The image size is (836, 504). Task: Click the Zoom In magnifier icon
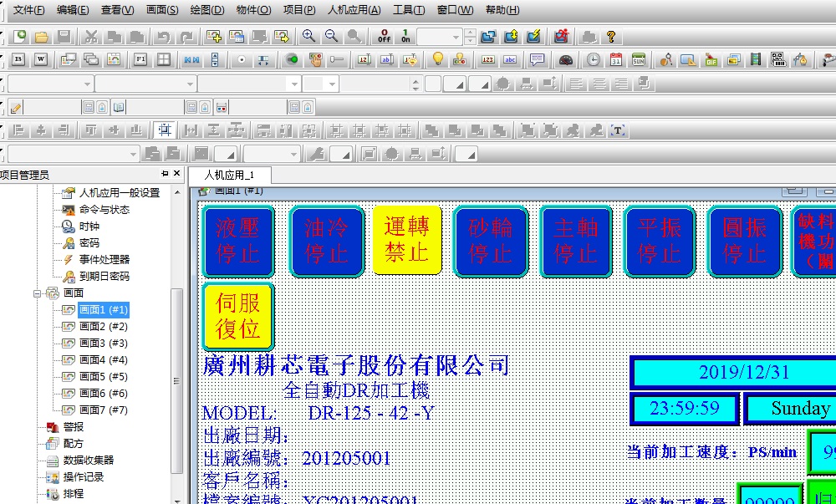(309, 36)
